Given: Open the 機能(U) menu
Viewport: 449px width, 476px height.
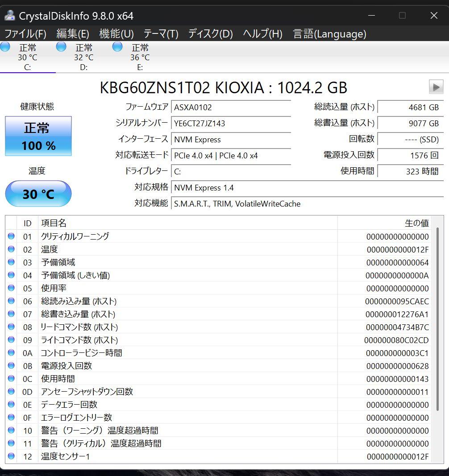Looking at the screenshot, I should (116, 34).
